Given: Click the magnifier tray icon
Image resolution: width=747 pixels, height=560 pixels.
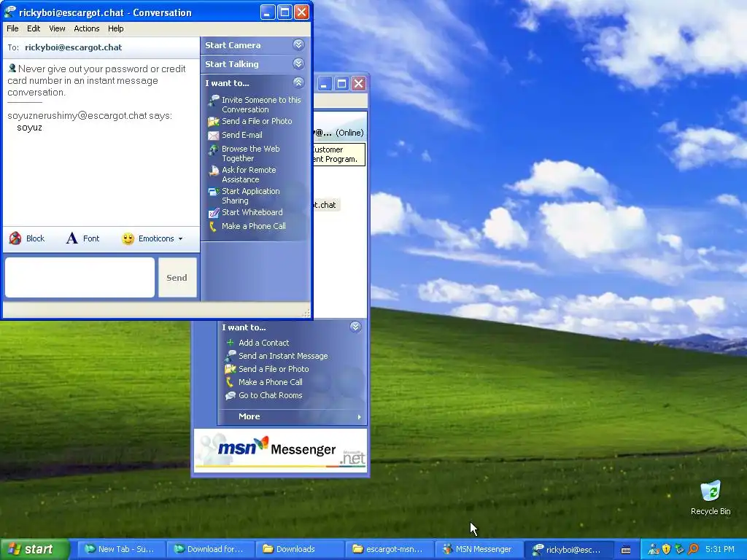Looking at the screenshot, I should [x=693, y=549].
